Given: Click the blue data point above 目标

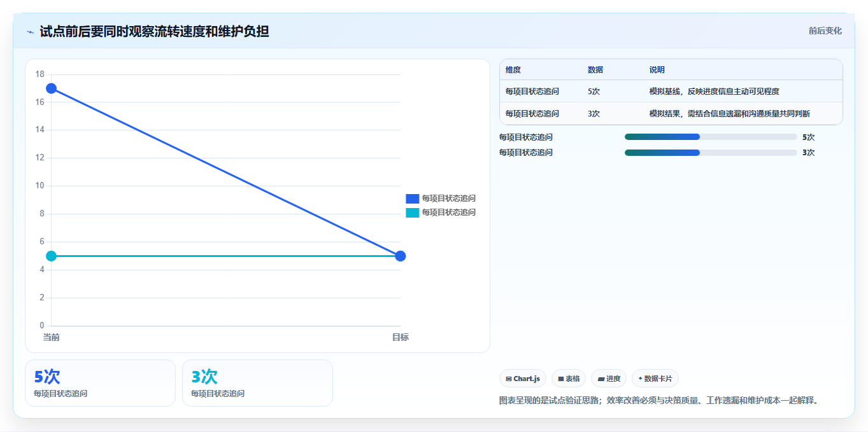Looking at the screenshot, I should click(x=401, y=256).
